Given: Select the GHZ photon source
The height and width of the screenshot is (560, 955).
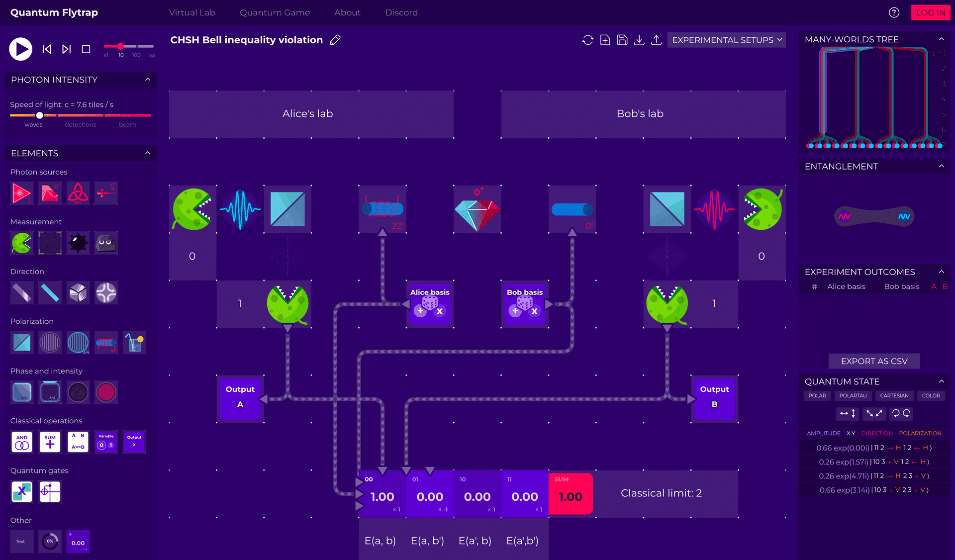Looking at the screenshot, I should tap(78, 193).
